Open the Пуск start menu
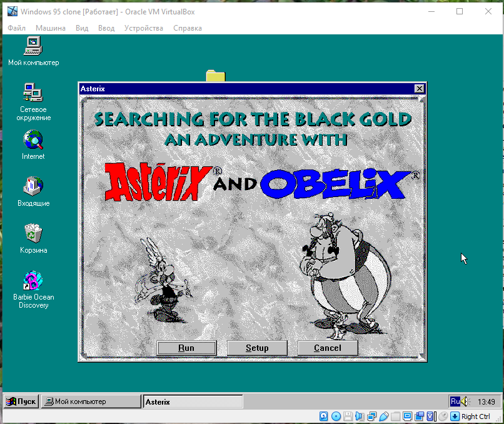The width and height of the screenshot is (504, 424). (21, 401)
